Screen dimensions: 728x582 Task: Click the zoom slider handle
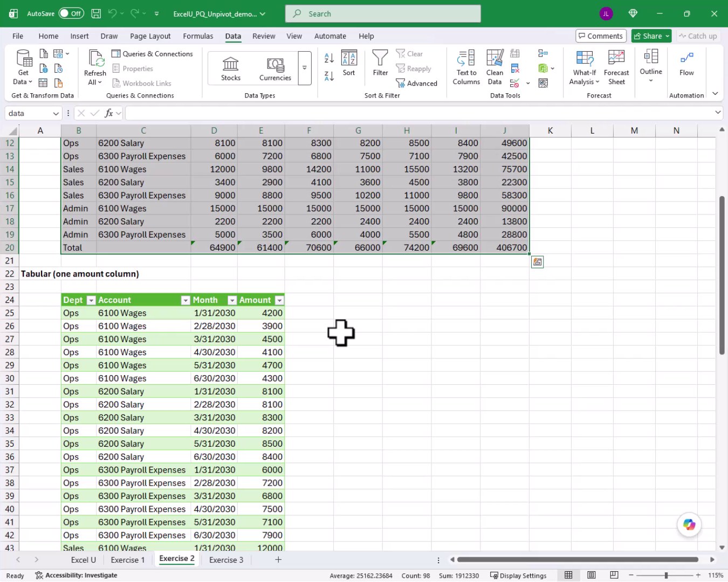click(x=666, y=576)
